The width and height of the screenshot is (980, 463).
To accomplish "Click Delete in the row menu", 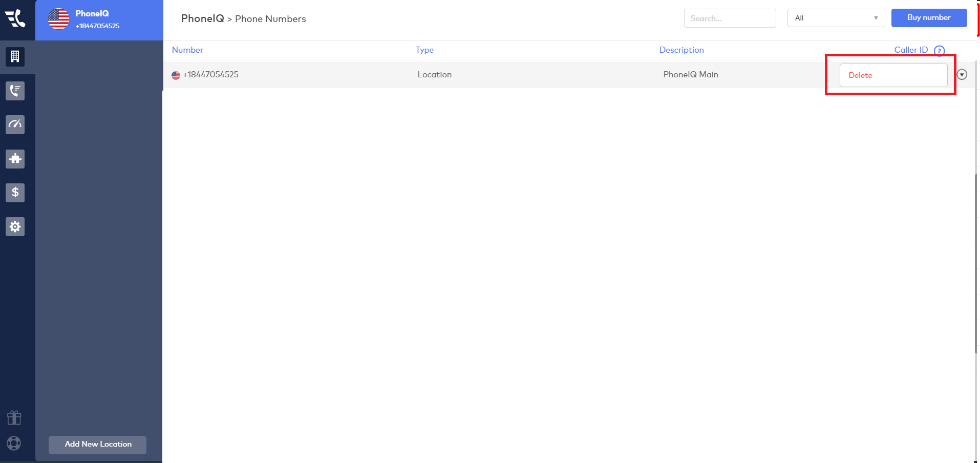I will (893, 75).
